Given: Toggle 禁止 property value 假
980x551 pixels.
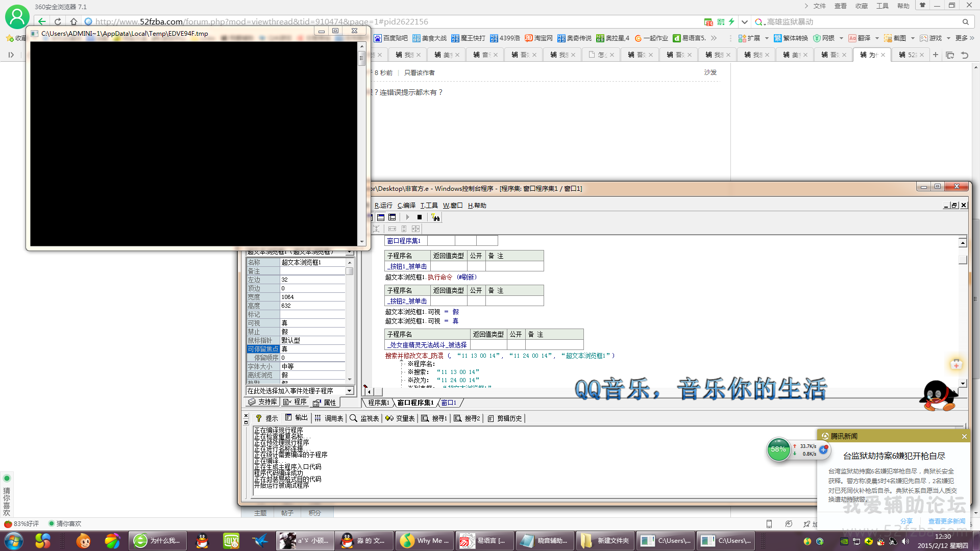Looking at the screenshot, I should click(312, 332).
